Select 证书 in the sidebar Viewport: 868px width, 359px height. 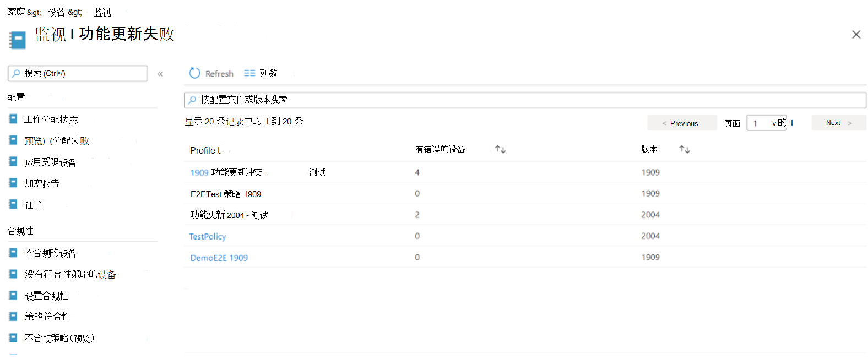[33, 205]
